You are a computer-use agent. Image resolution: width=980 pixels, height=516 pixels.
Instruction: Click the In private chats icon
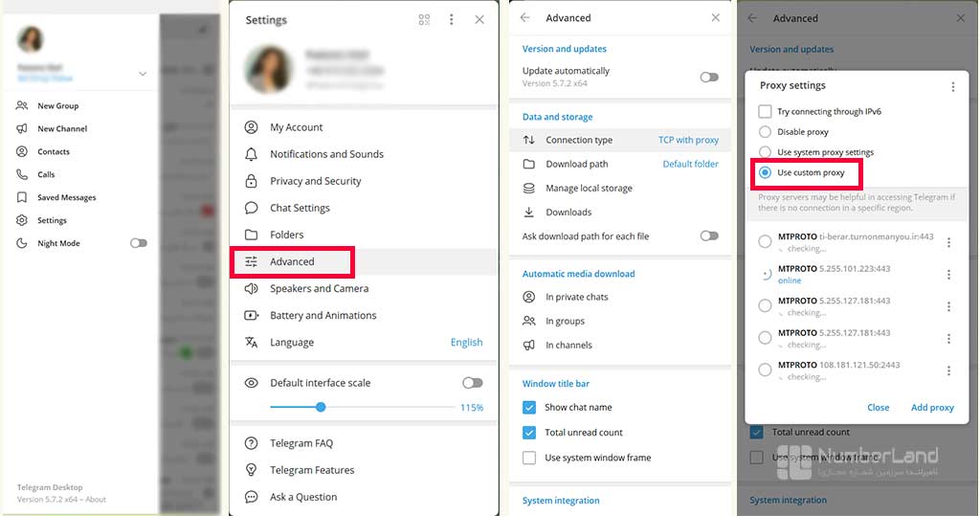pos(528,297)
